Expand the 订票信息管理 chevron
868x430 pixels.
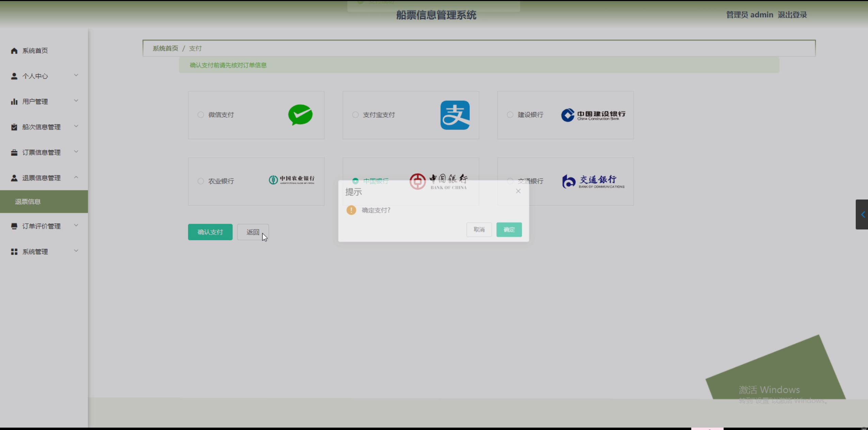click(x=76, y=152)
